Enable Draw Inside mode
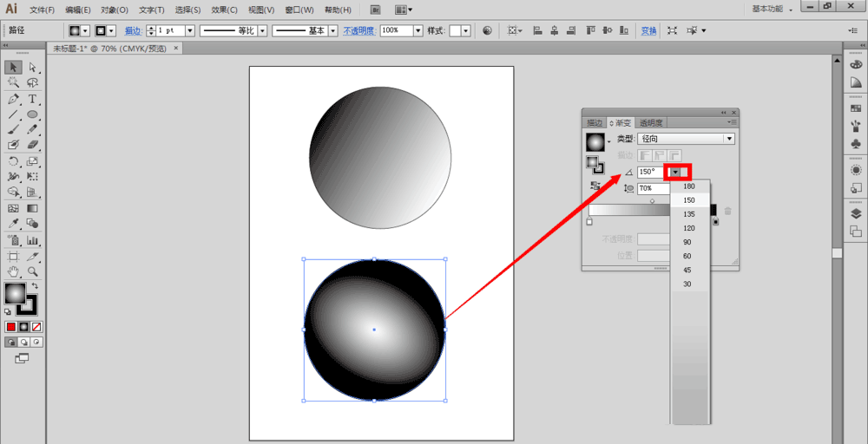 point(36,343)
